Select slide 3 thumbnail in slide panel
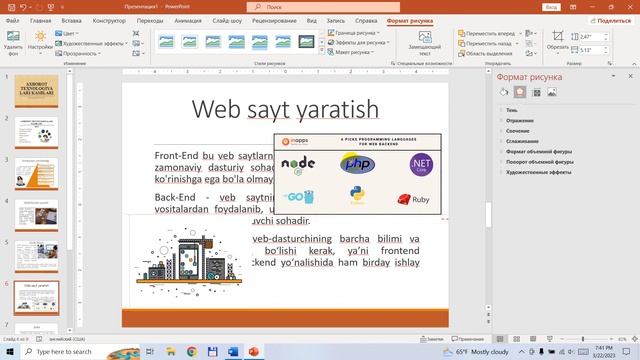Image resolution: width=640 pixels, height=360 pixels. [x=36, y=174]
